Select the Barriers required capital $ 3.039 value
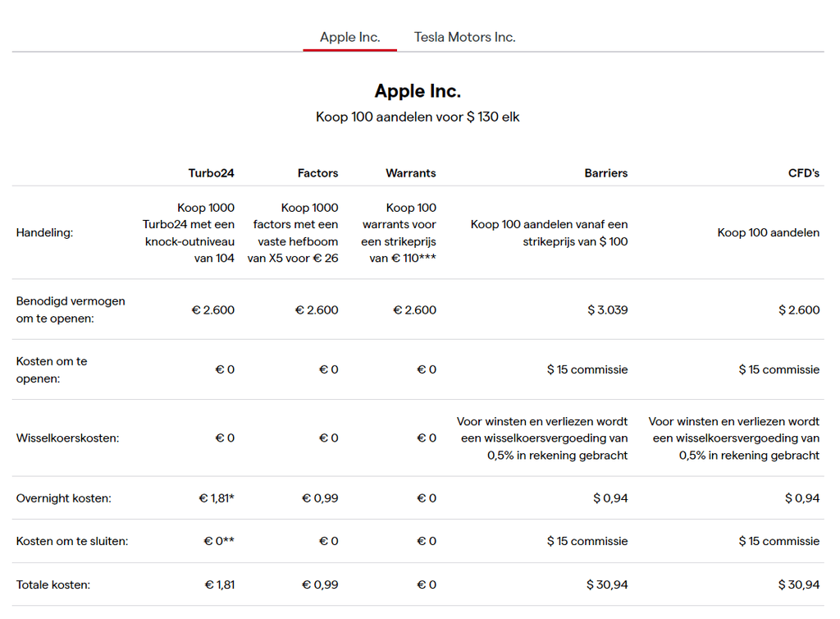840x619 pixels. [x=607, y=310]
